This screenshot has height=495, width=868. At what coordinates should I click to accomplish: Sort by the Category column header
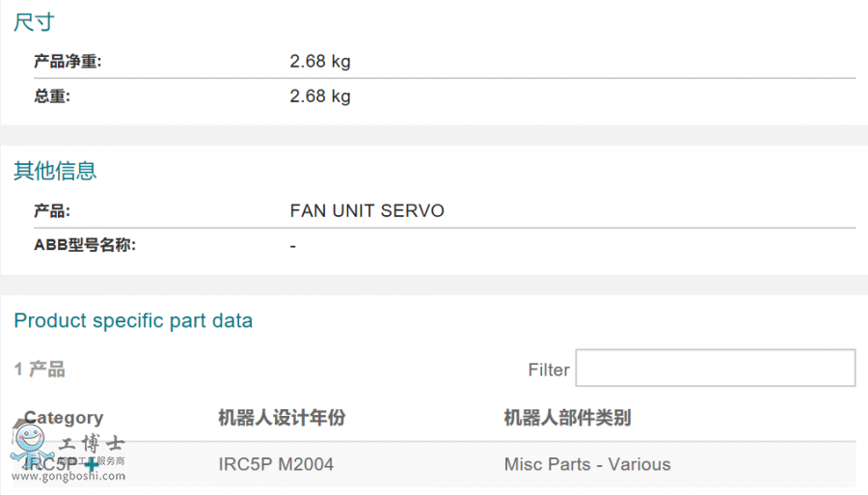64,418
